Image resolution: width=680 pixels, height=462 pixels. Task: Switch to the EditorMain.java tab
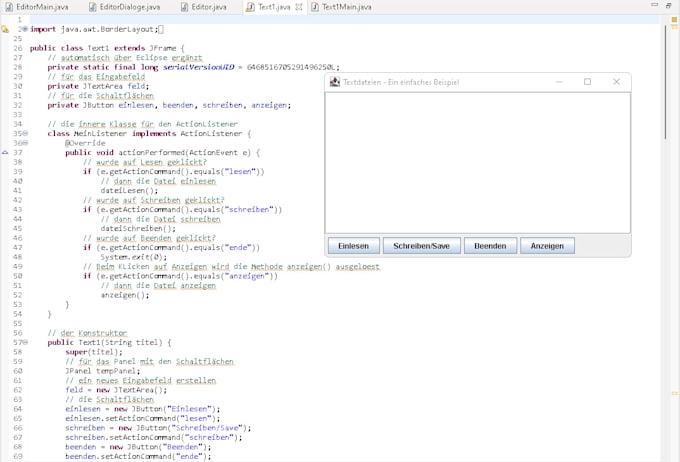[36, 7]
